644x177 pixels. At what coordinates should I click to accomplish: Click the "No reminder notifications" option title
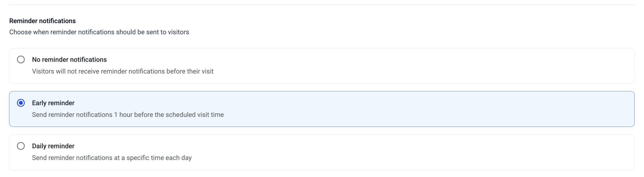[x=69, y=59]
